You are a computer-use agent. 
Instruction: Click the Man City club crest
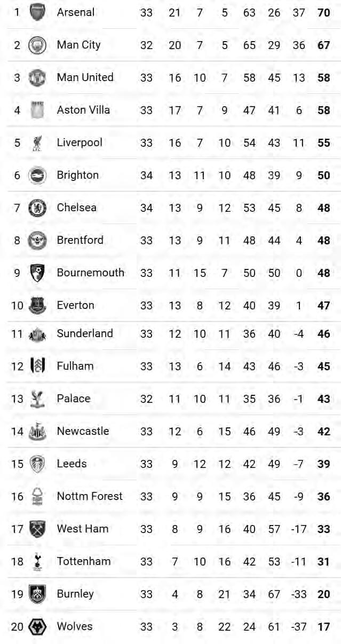tap(37, 45)
